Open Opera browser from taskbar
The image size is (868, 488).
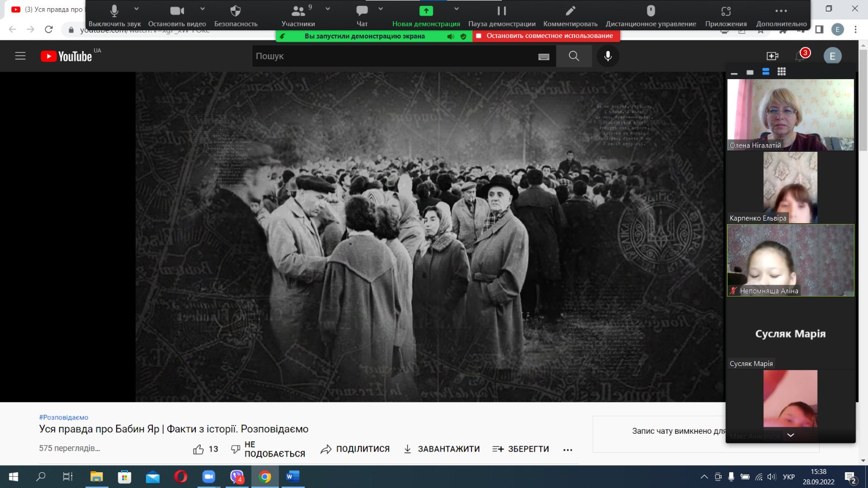tap(181, 477)
